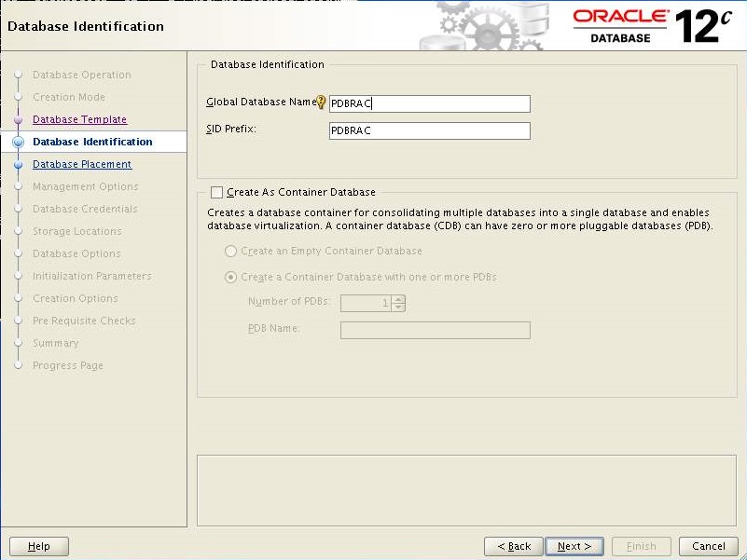This screenshot has height=560, width=747.
Task: Click the PDB Name input field
Action: tap(435, 330)
